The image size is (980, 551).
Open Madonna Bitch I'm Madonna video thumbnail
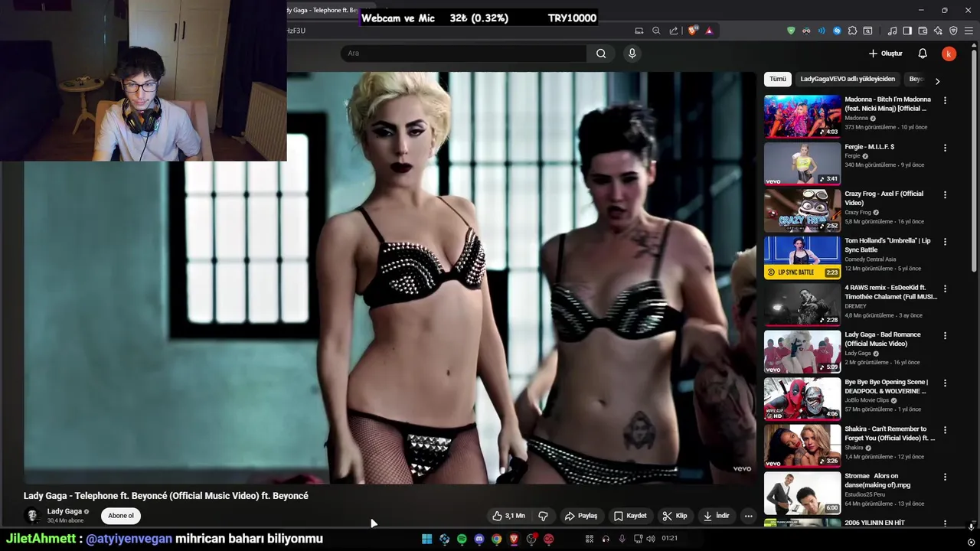(x=802, y=116)
